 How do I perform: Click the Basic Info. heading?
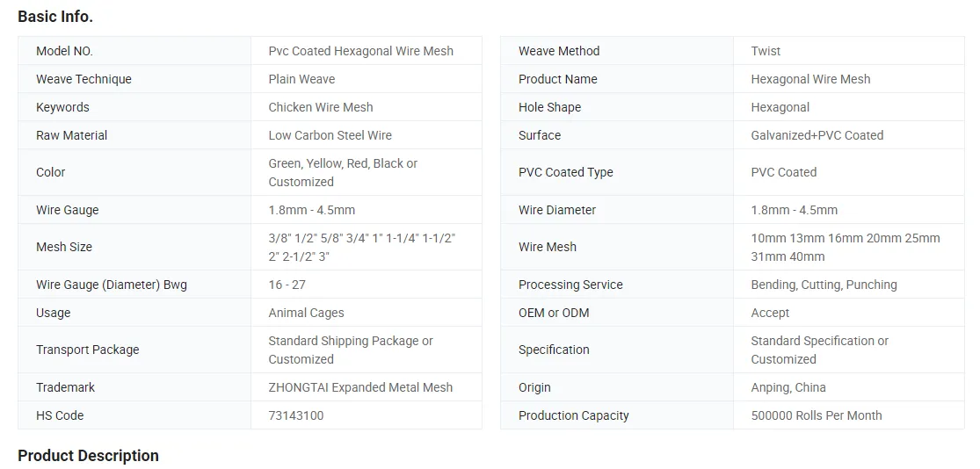click(55, 17)
